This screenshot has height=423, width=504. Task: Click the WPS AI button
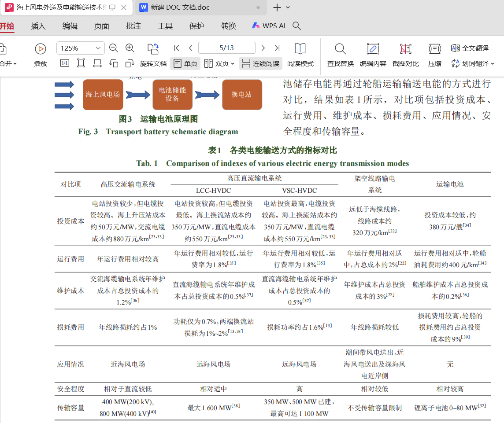268,26
